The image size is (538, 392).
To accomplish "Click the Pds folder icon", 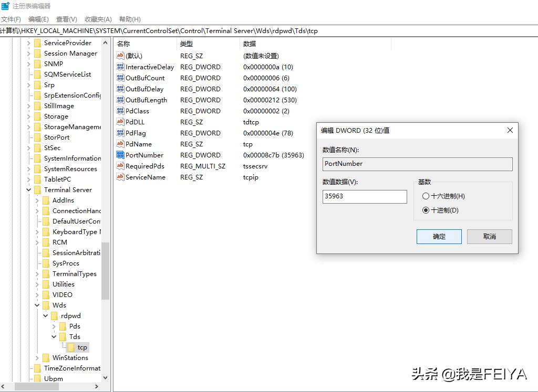I will (63, 326).
